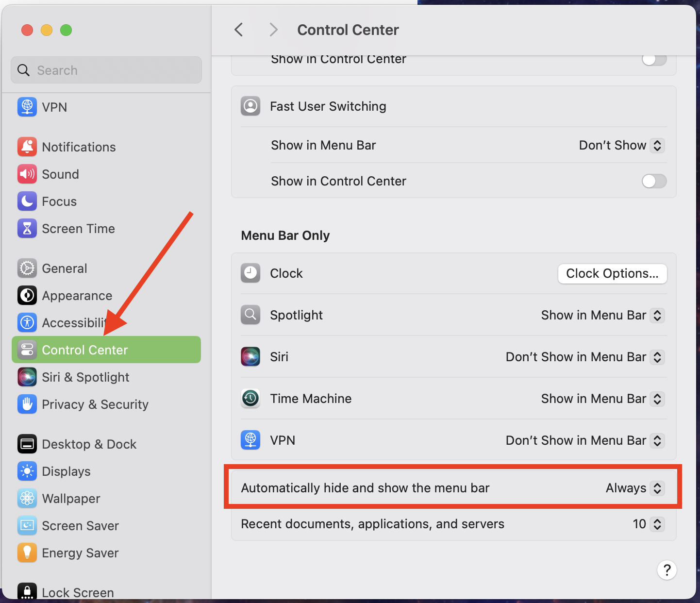Open Wallpaper settings pane
700x603 pixels.
coord(106,498)
